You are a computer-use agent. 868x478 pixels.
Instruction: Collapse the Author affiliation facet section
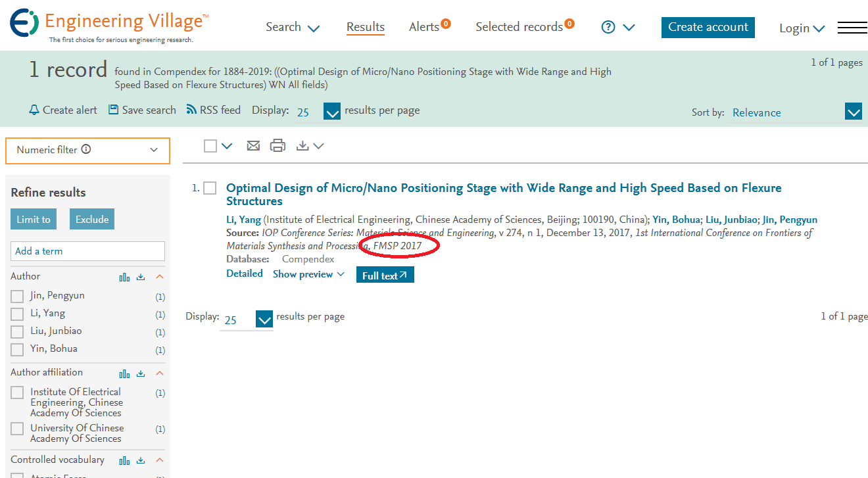point(159,373)
